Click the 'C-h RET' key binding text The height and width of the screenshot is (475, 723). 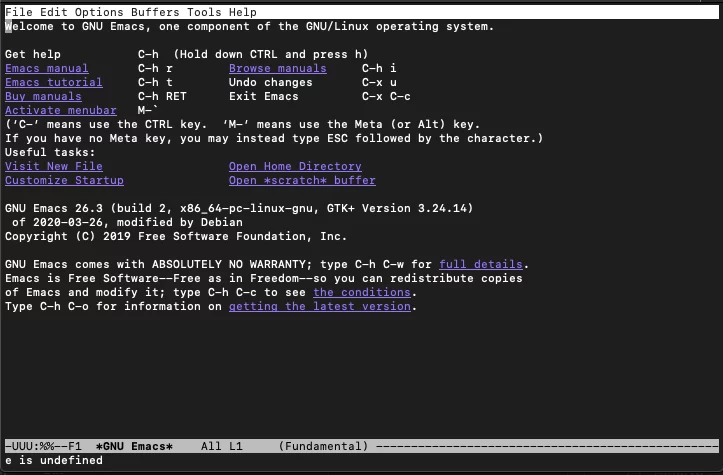162,96
